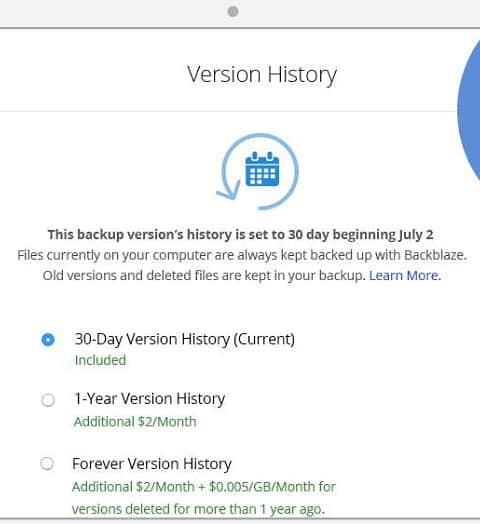Click the large blue circle at the right edge
Screen dimensions: 480x524
[x=469, y=110]
